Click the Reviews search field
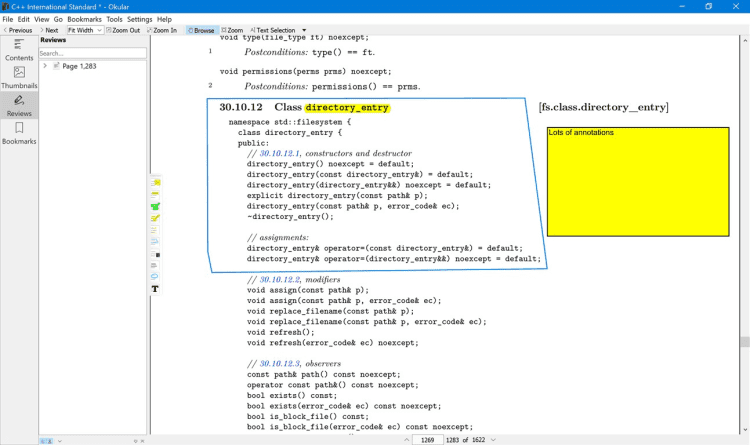750x445 pixels. click(x=92, y=53)
